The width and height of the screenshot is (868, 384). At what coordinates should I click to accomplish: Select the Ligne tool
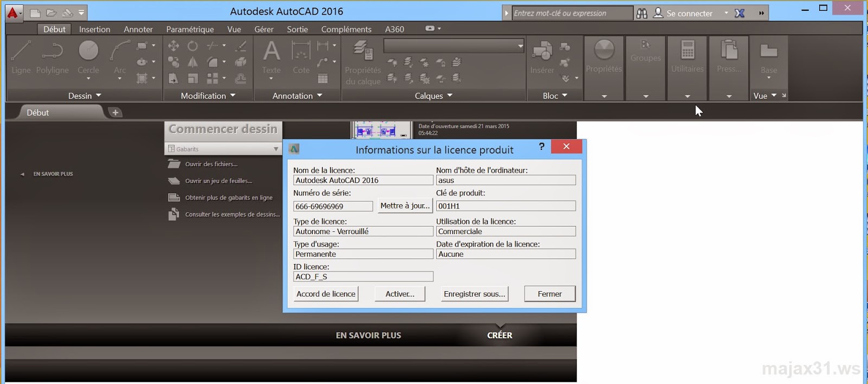pos(21,58)
